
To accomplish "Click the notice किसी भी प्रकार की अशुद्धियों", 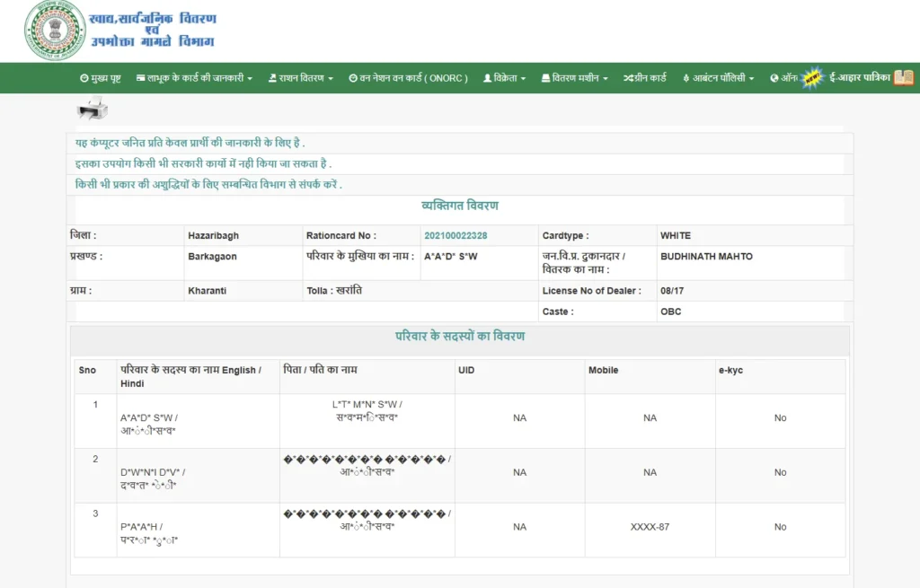I will point(208,185).
